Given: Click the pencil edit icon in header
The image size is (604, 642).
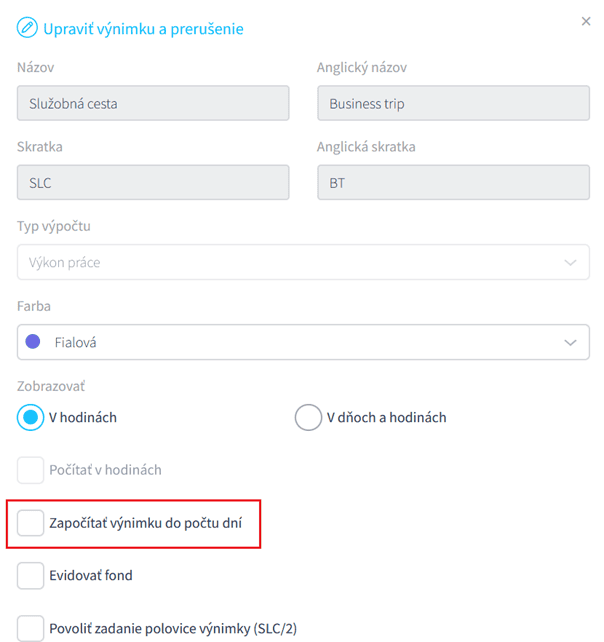Looking at the screenshot, I should (27, 29).
